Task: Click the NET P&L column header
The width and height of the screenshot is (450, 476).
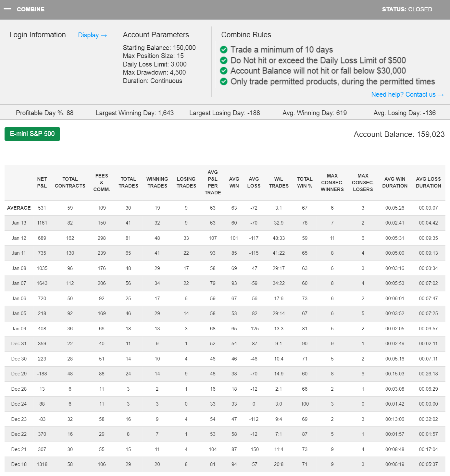Action: [x=42, y=182]
